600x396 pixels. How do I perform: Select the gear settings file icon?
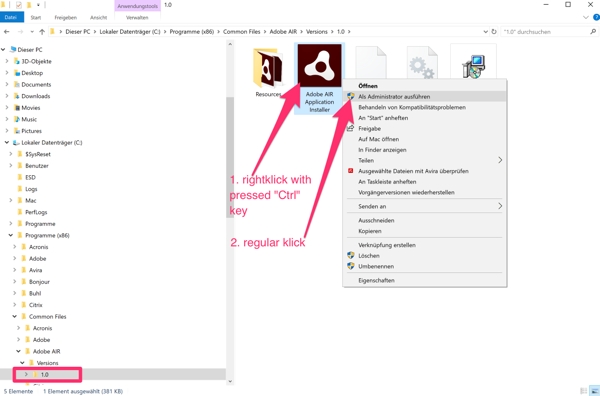[422, 63]
